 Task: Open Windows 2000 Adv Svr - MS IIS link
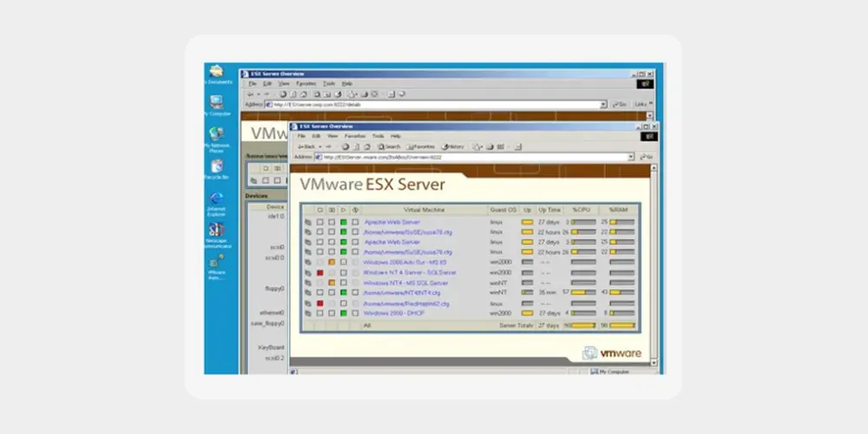[404, 262]
